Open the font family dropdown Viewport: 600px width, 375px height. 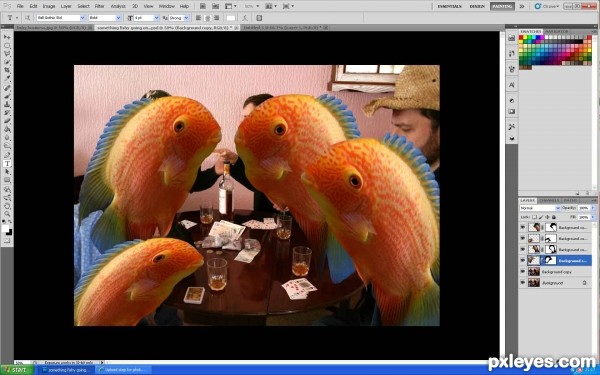pyautogui.click(x=82, y=18)
